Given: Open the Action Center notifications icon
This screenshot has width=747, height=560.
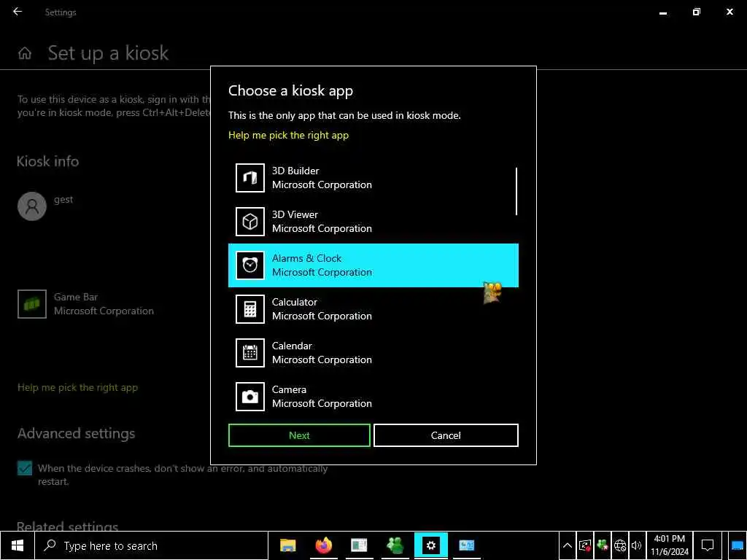Looking at the screenshot, I should [x=708, y=545].
